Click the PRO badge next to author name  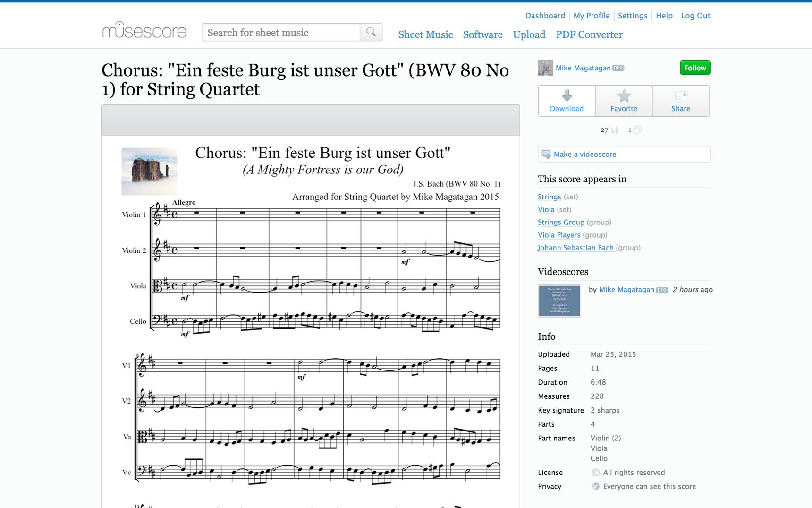[618, 68]
